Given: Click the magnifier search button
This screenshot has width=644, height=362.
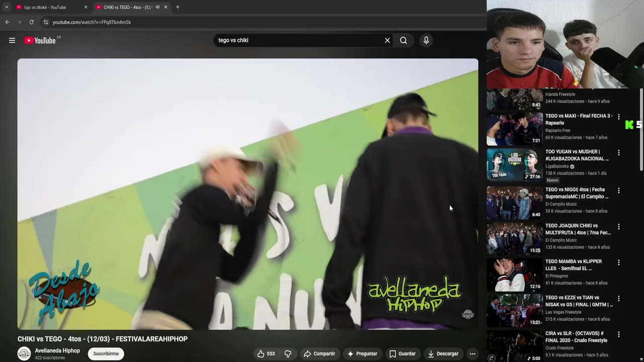Looking at the screenshot, I should [x=404, y=40].
